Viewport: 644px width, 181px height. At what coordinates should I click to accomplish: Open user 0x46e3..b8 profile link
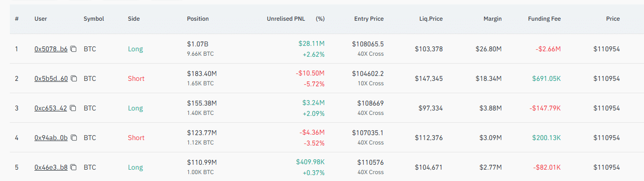coord(51,167)
